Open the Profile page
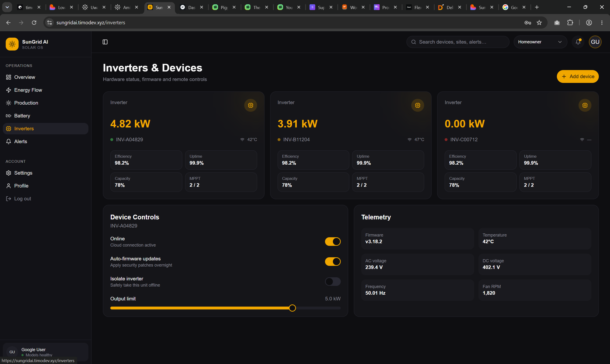Viewport: 610px width, 364px height. tap(45, 186)
